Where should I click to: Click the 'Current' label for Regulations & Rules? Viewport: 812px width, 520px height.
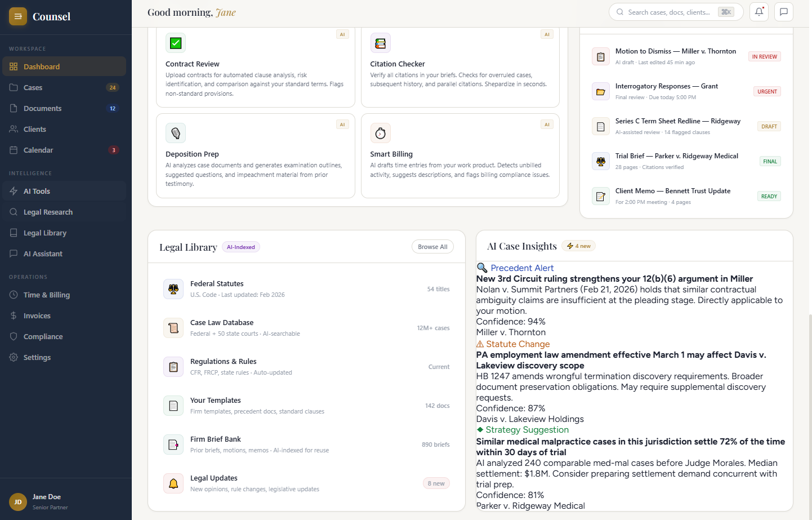[439, 367]
